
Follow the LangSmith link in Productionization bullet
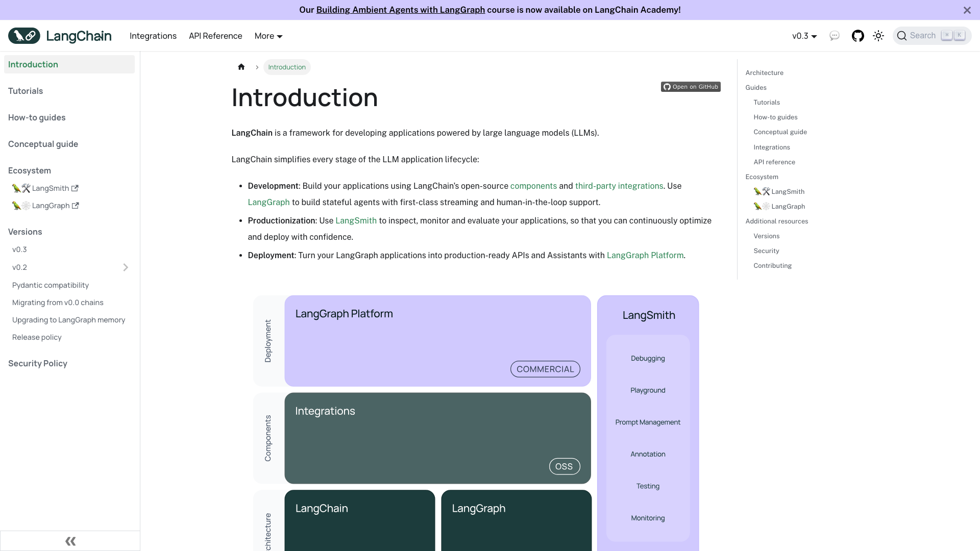pyautogui.click(x=356, y=220)
